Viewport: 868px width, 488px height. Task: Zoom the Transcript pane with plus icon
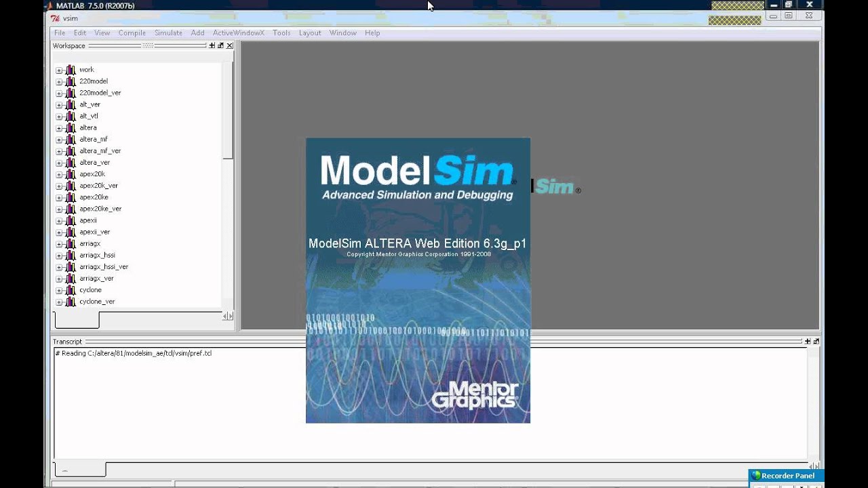[808, 342]
